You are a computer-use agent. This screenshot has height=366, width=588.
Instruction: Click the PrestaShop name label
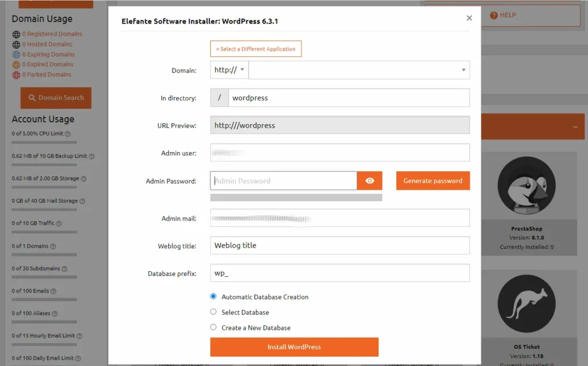pos(527,229)
